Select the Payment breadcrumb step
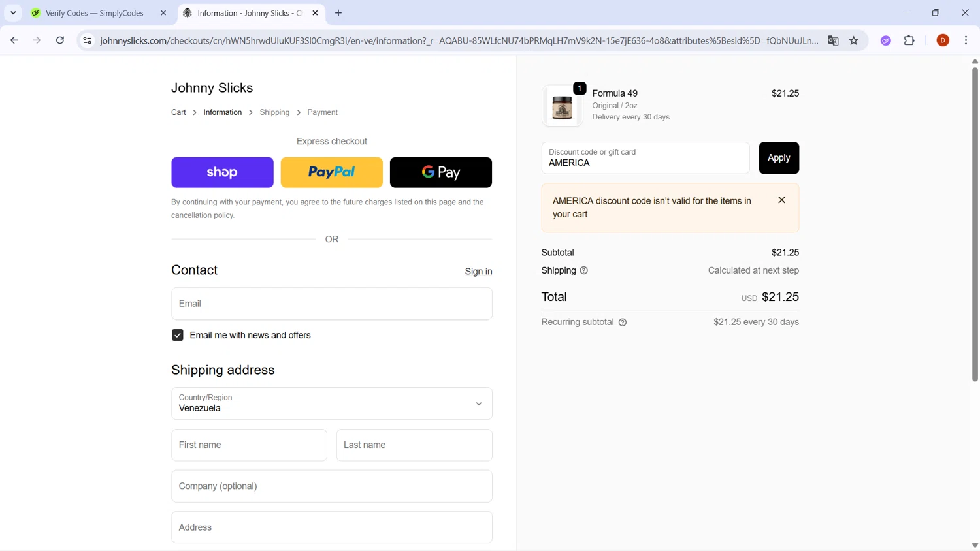Viewport: 980px width, 551px height. coord(323,112)
